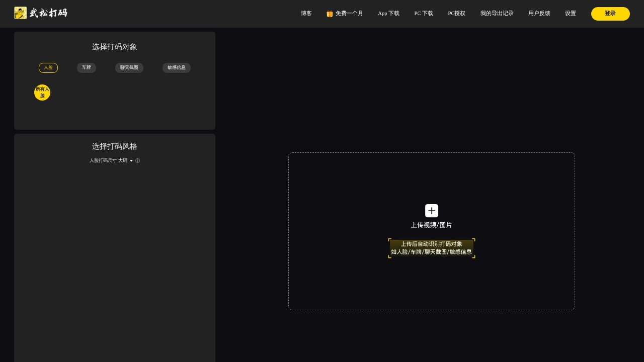Open 设置 in the top bar
Image resolution: width=644 pixels, height=362 pixels.
(x=570, y=14)
